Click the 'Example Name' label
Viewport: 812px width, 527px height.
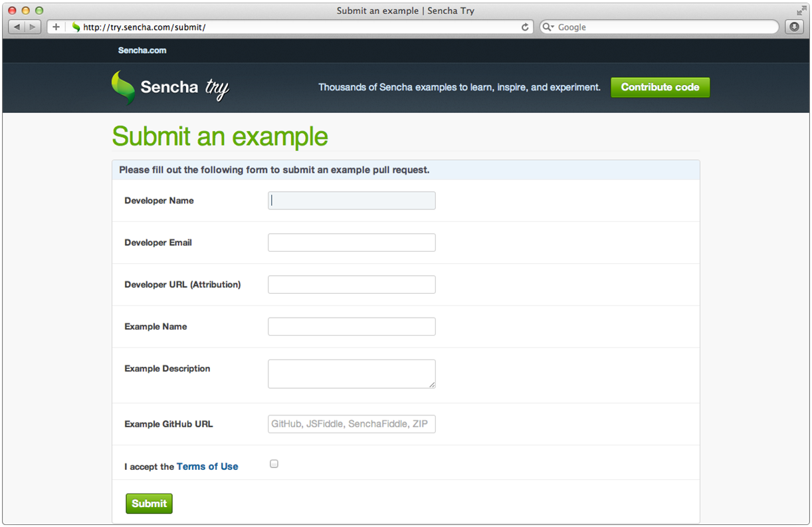(x=155, y=326)
